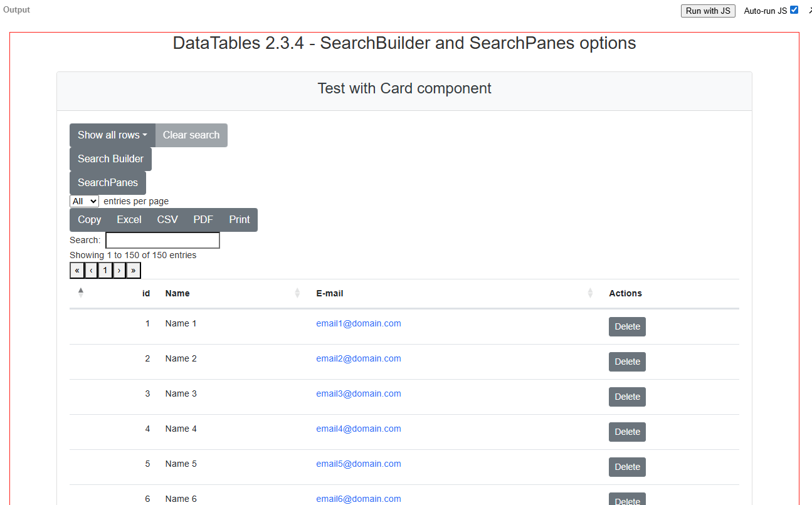The height and width of the screenshot is (505, 812).
Task: Open the email6@domain.com link
Action: (359, 499)
